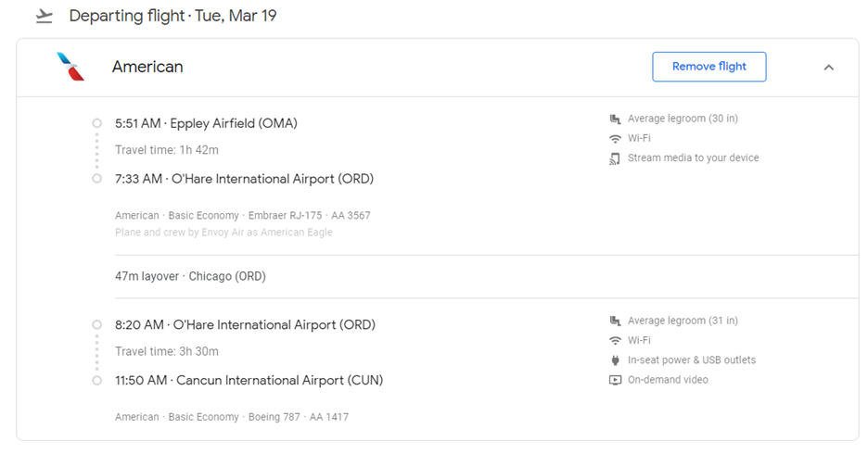The height and width of the screenshot is (454, 868).
Task: Click the legroom seat icon for 31 in
Action: [x=614, y=321]
